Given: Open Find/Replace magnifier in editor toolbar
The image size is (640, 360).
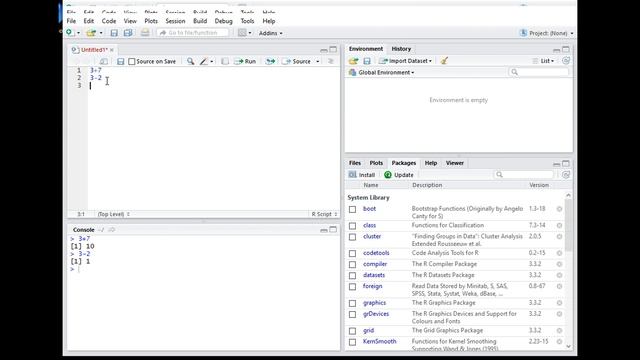Looking at the screenshot, I should (x=191, y=61).
